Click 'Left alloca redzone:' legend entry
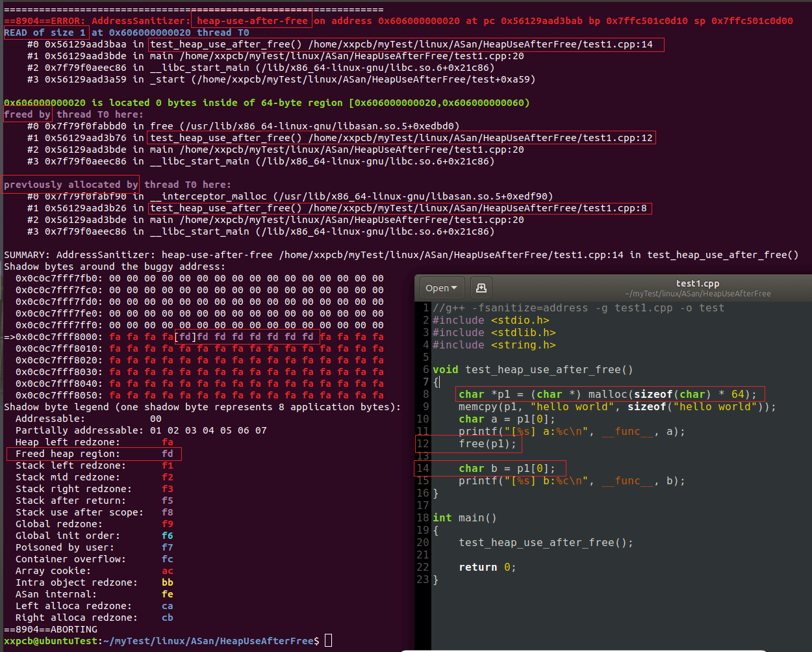 pyautogui.click(x=94, y=606)
